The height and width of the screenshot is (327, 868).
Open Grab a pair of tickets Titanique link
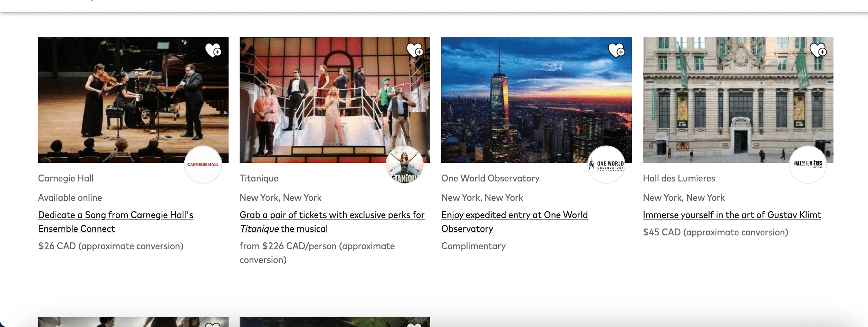[x=332, y=222]
